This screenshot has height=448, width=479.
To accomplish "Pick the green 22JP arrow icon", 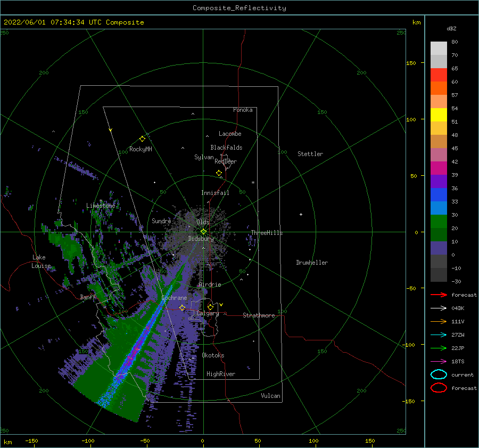I will tap(439, 348).
